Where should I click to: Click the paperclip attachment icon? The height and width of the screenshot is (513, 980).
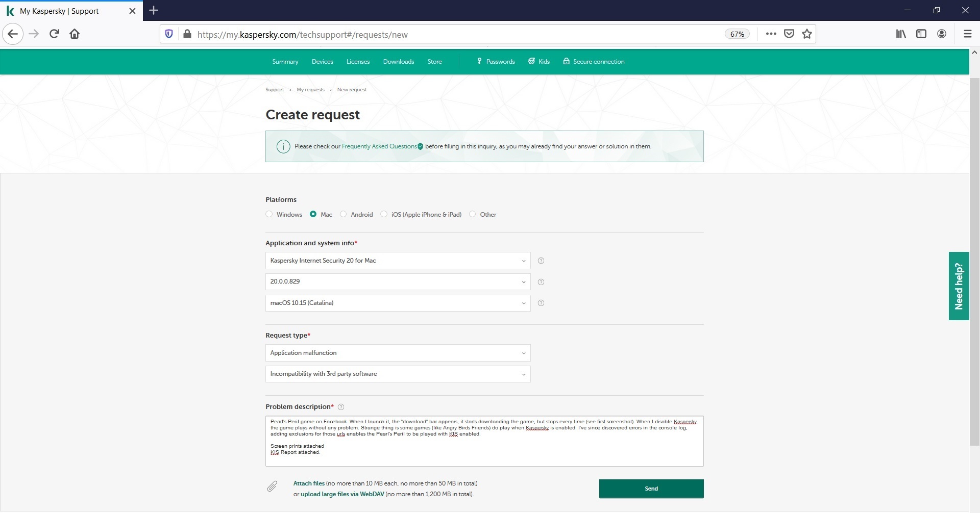coord(272,486)
